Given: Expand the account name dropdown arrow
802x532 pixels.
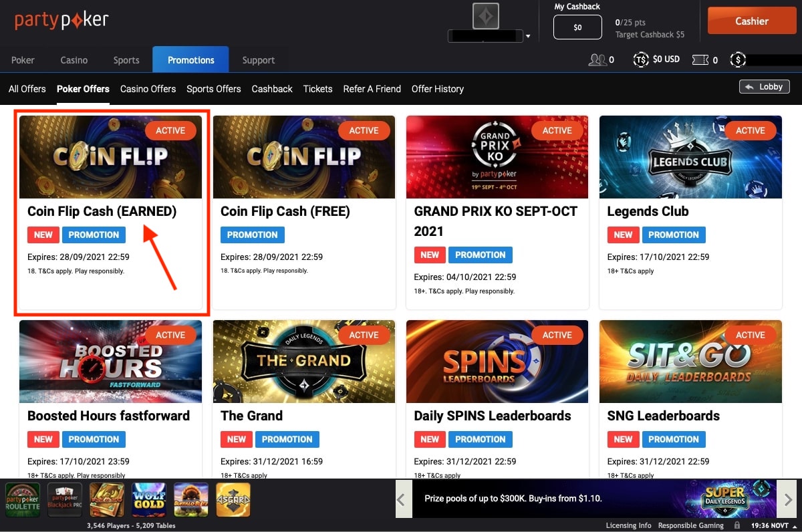Looking at the screenshot, I should [x=528, y=36].
